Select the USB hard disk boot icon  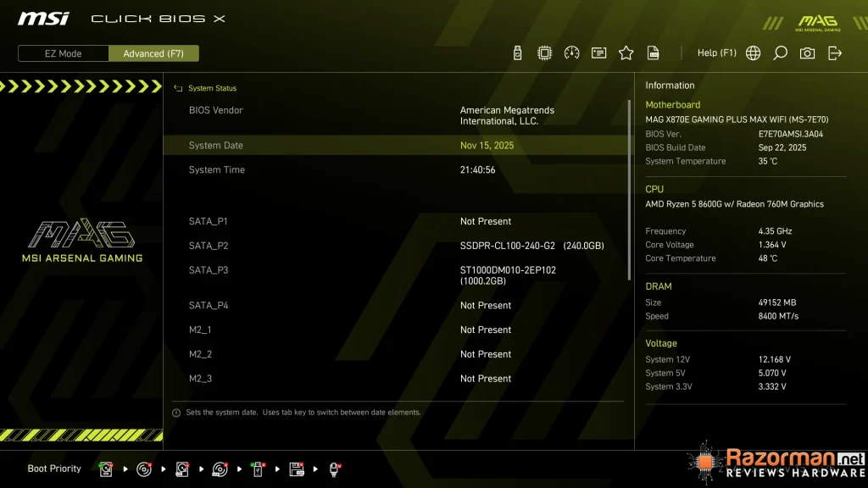tap(182, 469)
